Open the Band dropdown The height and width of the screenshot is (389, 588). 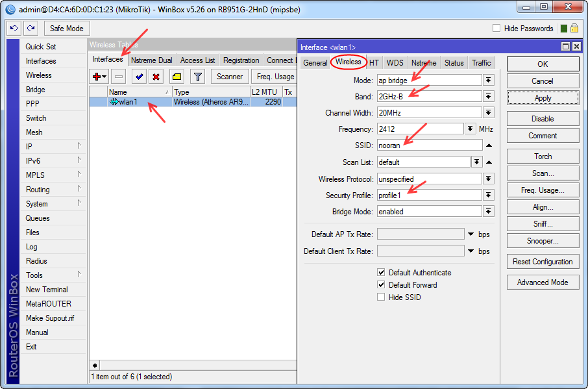[x=488, y=96]
